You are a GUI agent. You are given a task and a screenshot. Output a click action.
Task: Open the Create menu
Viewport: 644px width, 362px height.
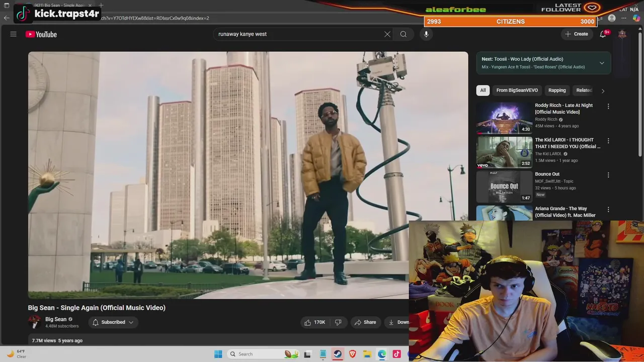(577, 34)
